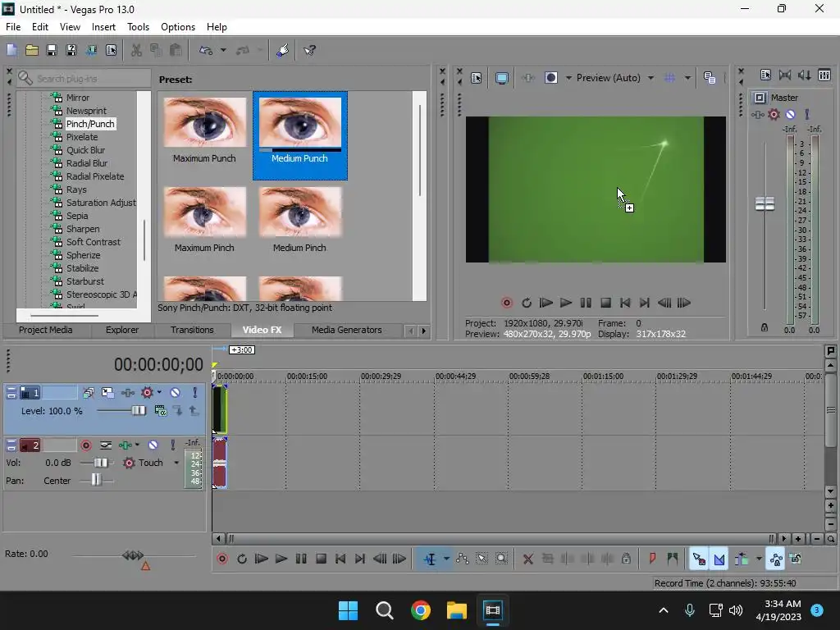Open Chrome from the Windows taskbar
Image resolution: width=840 pixels, height=630 pixels.
pyautogui.click(x=421, y=610)
